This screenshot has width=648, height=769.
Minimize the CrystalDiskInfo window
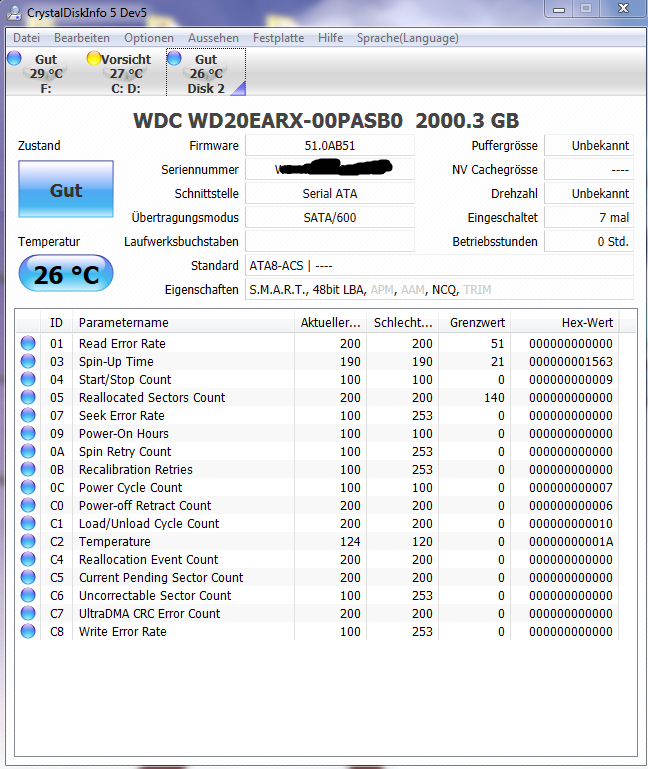pyautogui.click(x=559, y=9)
